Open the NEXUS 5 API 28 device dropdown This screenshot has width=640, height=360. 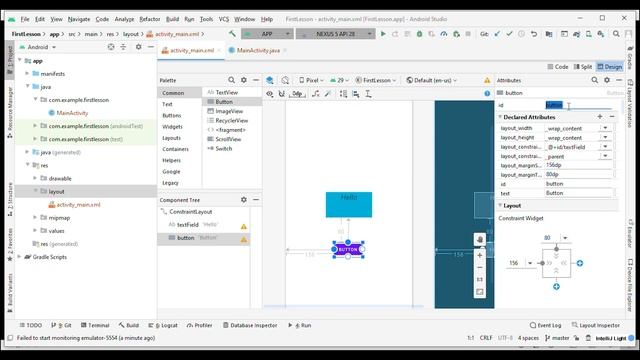click(x=335, y=34)
